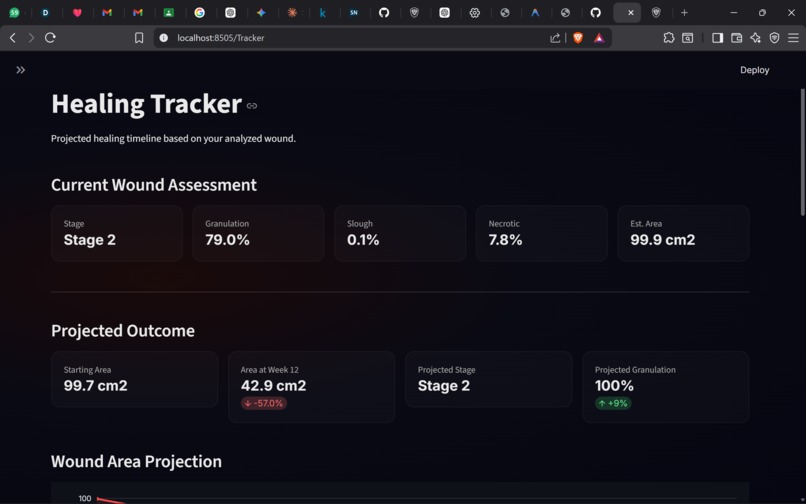Click the Stage 2 value under Stage
Screen dimensions: 806x504
coord(89,240)
